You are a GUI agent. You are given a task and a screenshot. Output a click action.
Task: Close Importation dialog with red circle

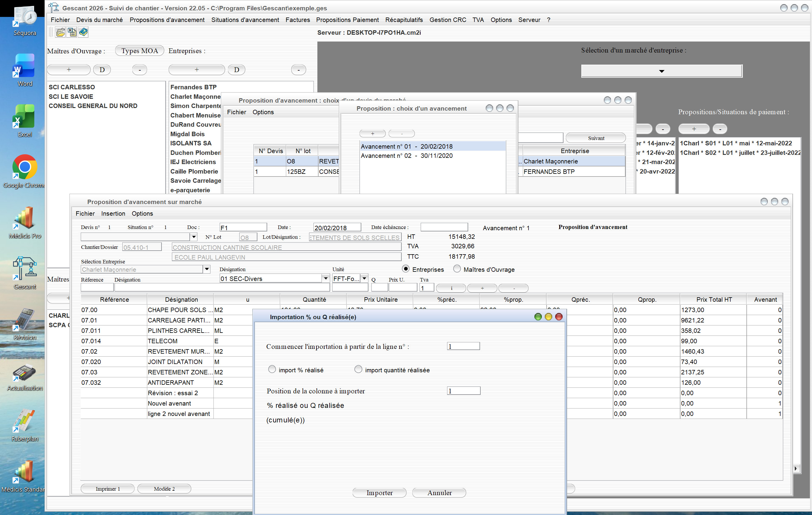click(x=559, y=317)
